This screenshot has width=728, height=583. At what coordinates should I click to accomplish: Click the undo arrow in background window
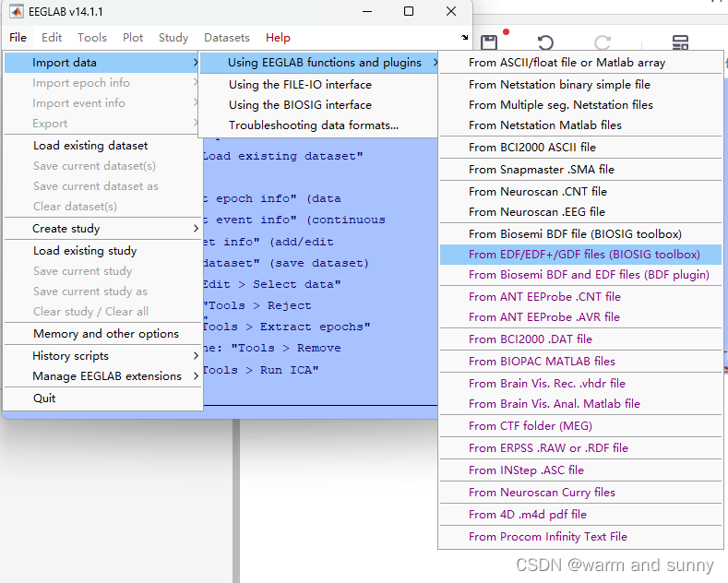coord(545,42)
